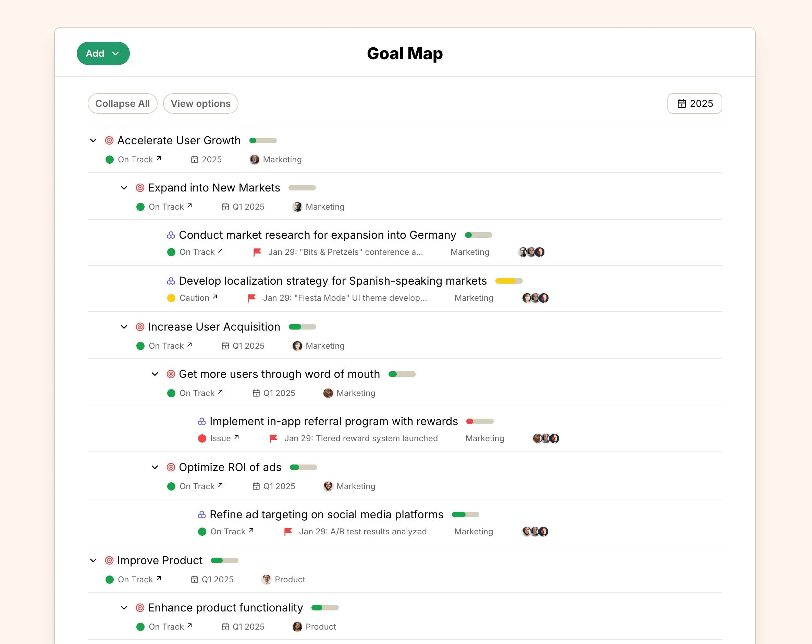The width and height of the screenshot is (812, 644).
Task: Click the flag icon on Fiesta Mode milestone
Action: pyautogui.click(x=251, y=298)
